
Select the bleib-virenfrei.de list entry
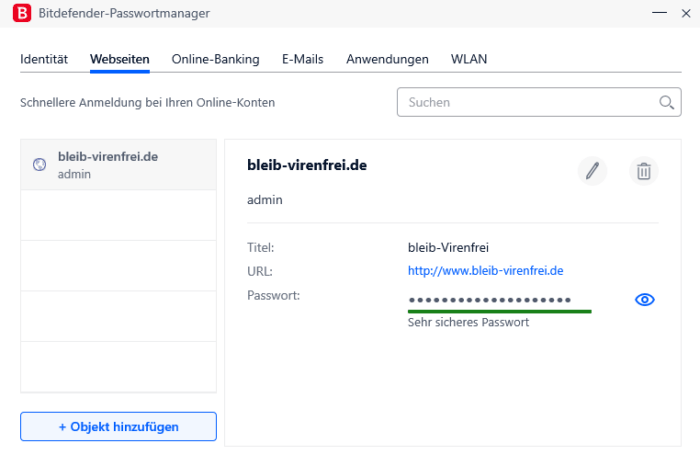[118, 165]
